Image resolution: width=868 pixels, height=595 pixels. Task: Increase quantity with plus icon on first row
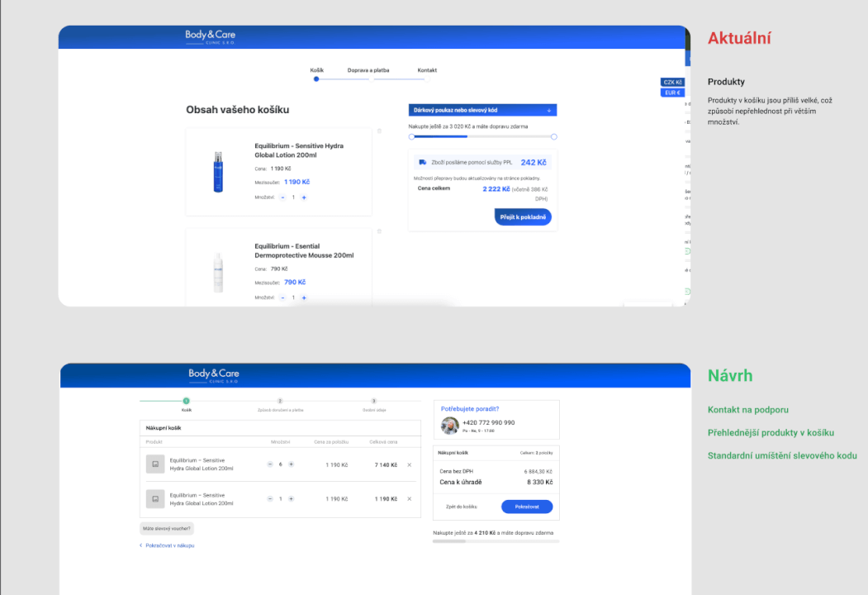click(291, 463)
